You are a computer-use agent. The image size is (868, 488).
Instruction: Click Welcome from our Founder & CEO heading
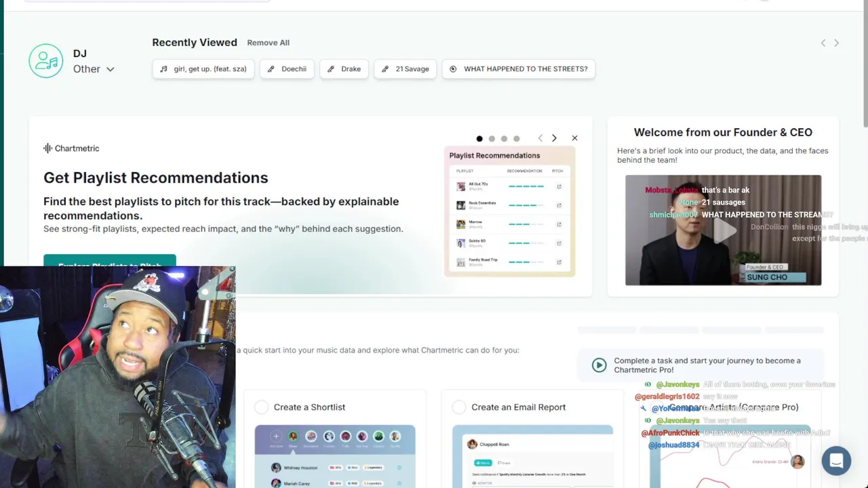723,133
